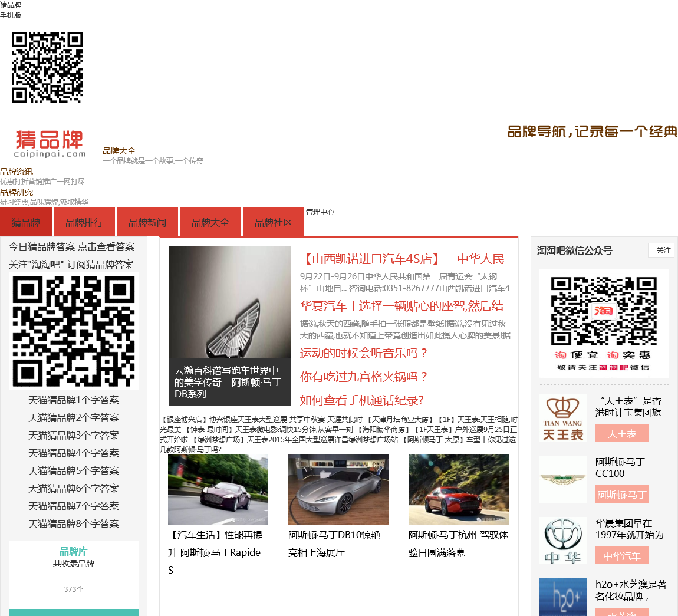Open 【汽车生活】性能再提升 Rapide S link
Image resolution: width=678 pixels, height=616 pixels.
click(215, 552)
